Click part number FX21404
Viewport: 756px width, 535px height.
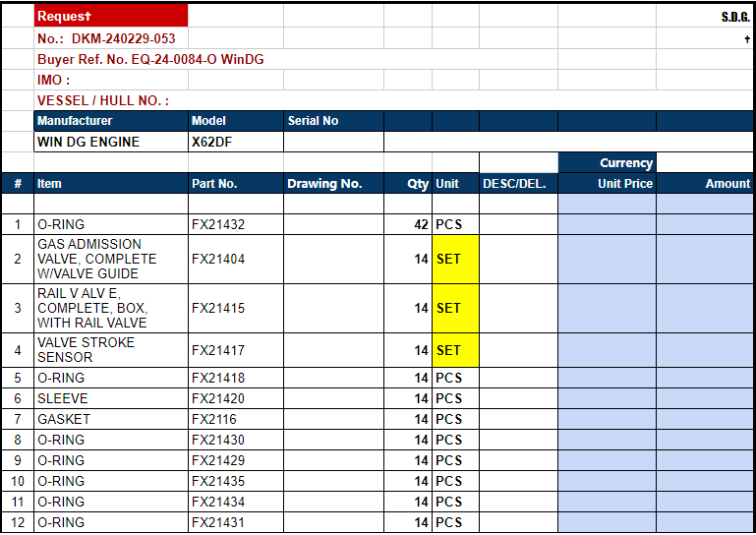(x=236, y=259)
